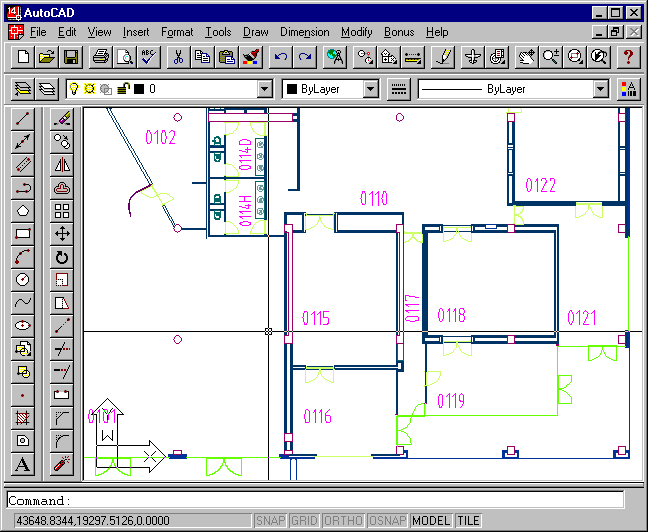Toggle layer freeze sun icon
Viewport: 648px width, 532px height.
[x=89, y=89]
